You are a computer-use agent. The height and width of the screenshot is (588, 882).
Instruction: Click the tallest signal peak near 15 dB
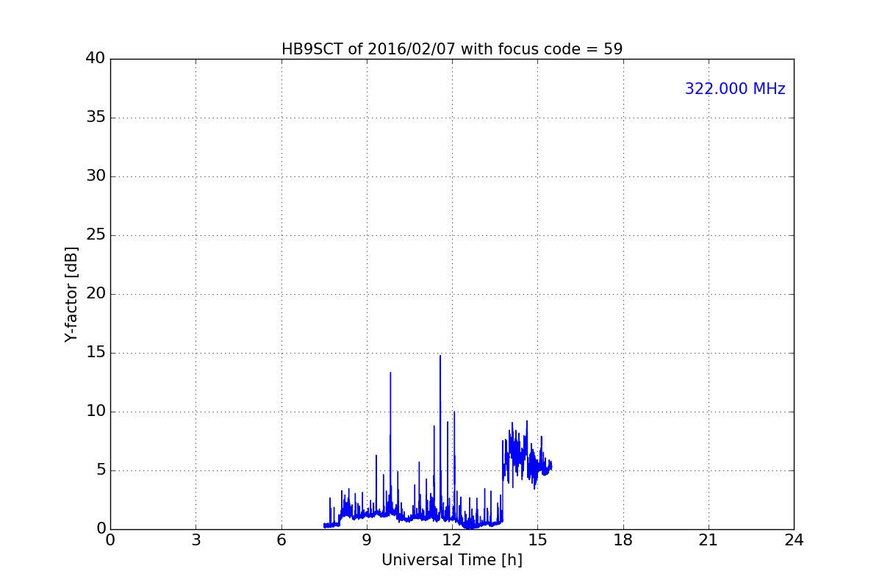(x=440, y=356)
